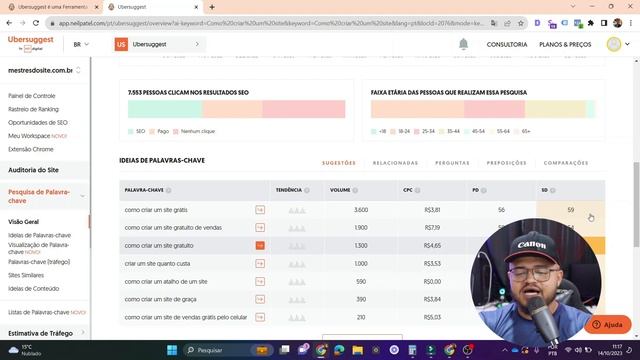Switch to the RELACIONADAS tab
Viewport: 640px width, 360px height.
coord(395,163)
